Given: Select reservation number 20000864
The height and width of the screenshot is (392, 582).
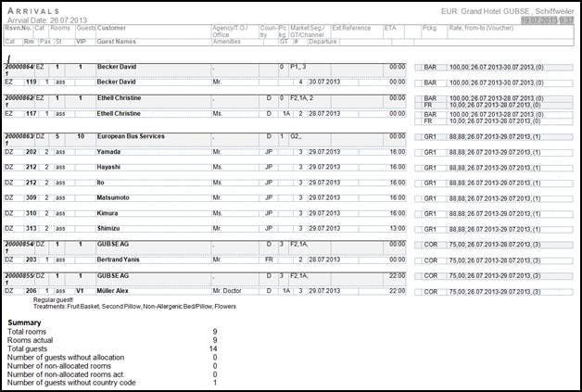Looking at the screenshot, I should (x=19, y=67).
